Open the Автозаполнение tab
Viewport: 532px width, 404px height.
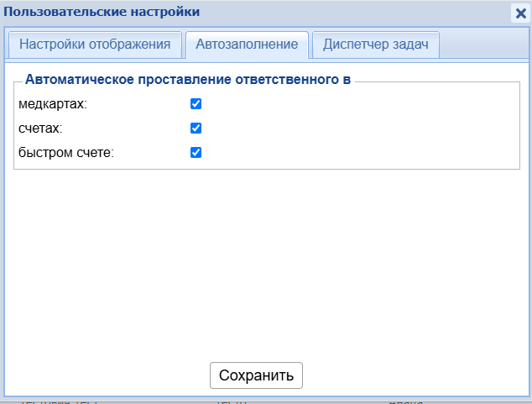click(x=247, y=45)
